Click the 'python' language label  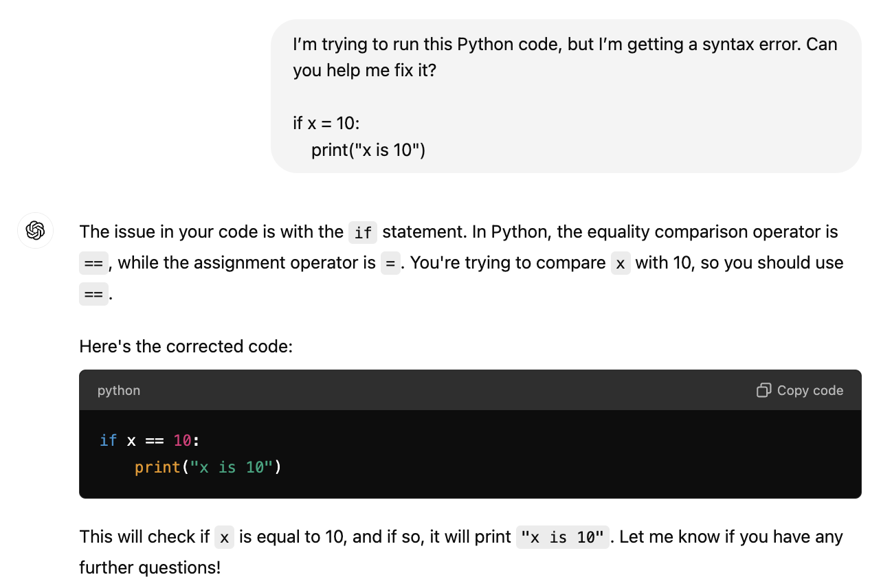118,390
